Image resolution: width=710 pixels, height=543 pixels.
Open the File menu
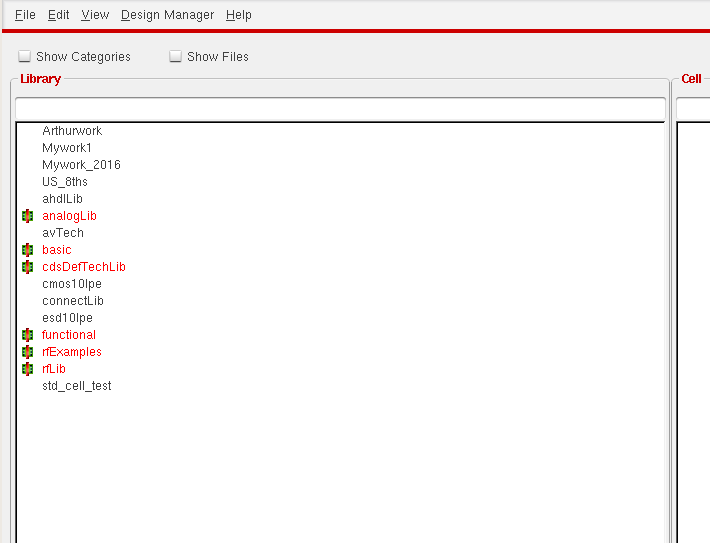[25, 15]
